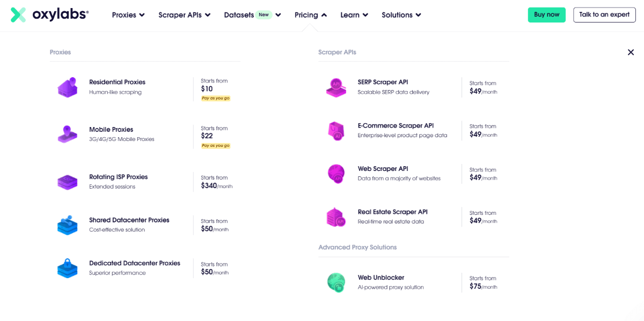Click the Mobile Proxies Pay as you go badge
The height and width of the screenshot is (321, 644).
[x=216, y=145]
